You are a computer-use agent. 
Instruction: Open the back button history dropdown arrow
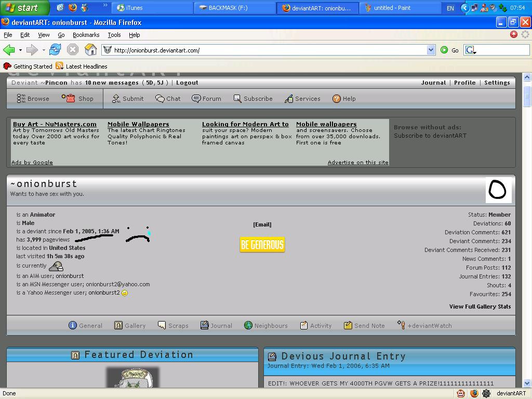click(20, 50)
